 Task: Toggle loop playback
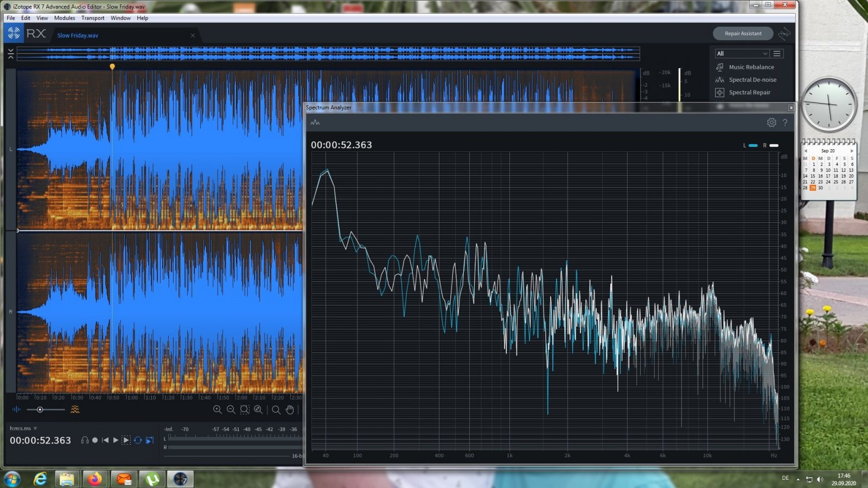(138, 440)
